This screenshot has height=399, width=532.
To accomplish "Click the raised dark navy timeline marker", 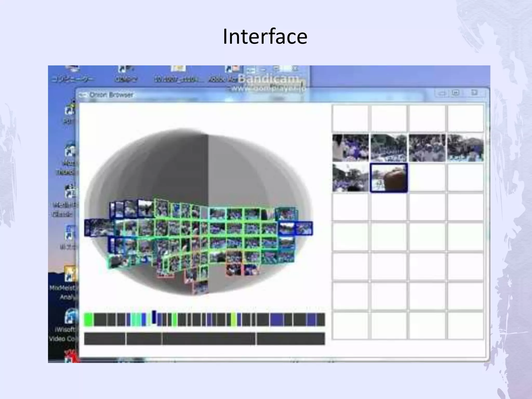I will point(154,317).
